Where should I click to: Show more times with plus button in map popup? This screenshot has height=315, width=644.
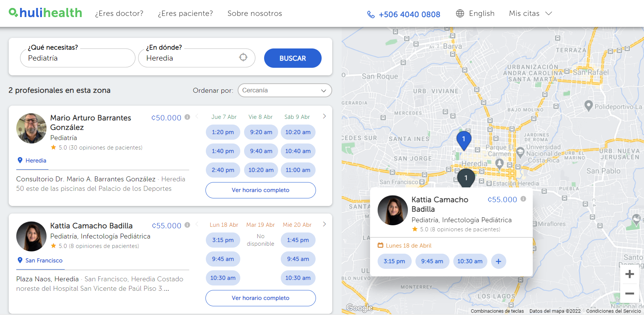[x=498, y=261]
